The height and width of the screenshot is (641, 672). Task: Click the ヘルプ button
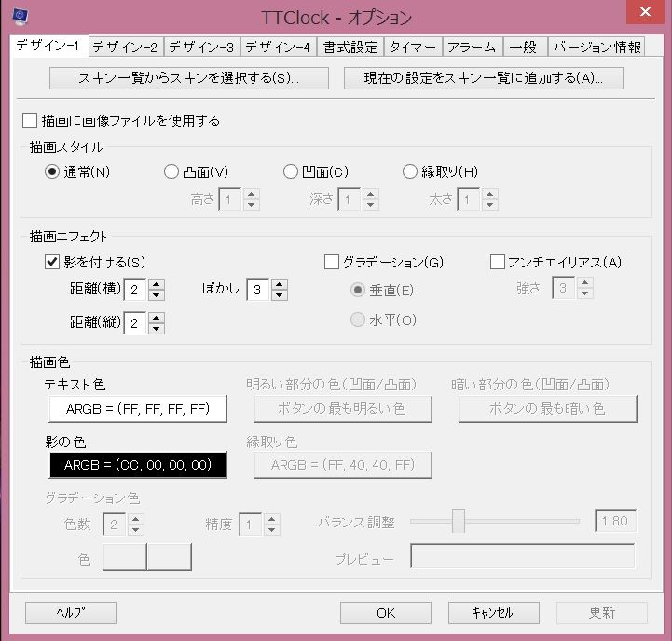71,613
